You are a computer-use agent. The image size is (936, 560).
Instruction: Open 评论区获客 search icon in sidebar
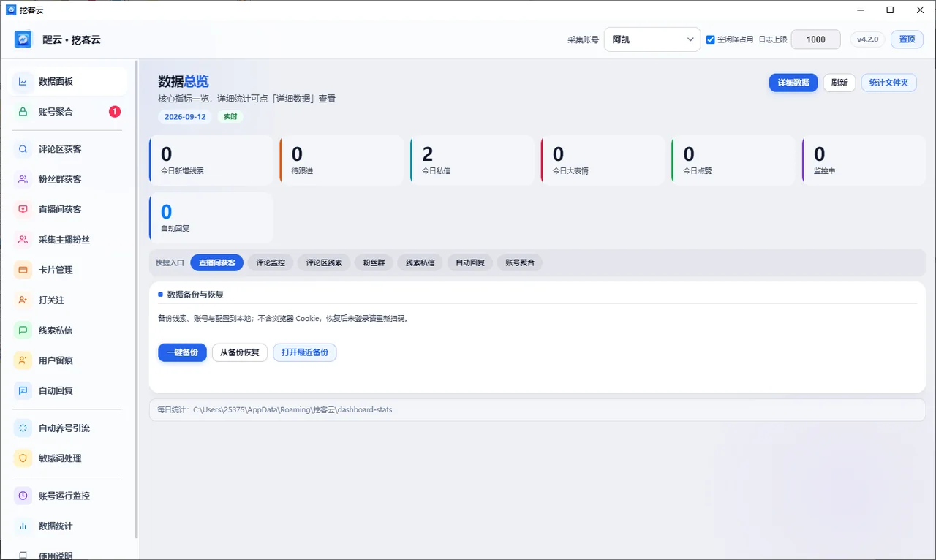click(23, 149)
